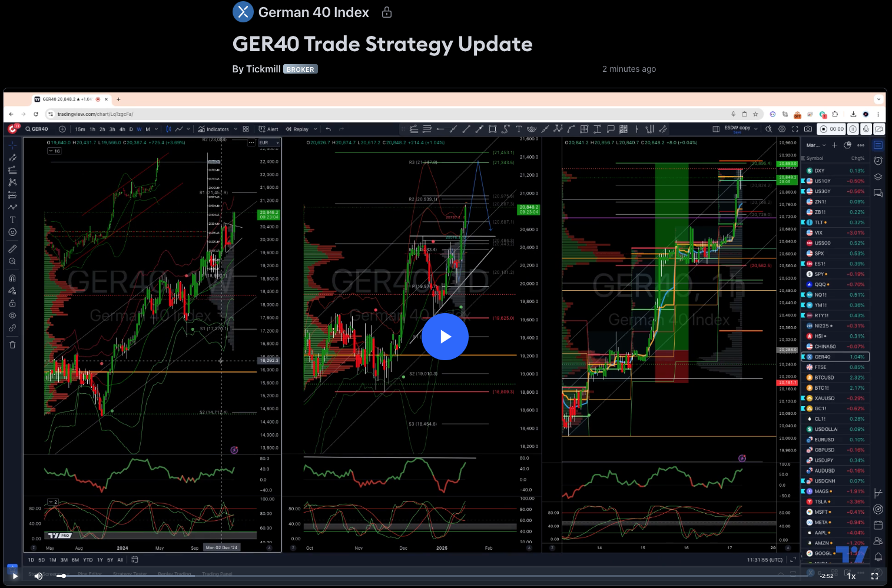Open the 11:31:55 (UTC) timezone menu
Image resolution: width=892 pixels, height=588 pixels.
[x=765, y=560]
